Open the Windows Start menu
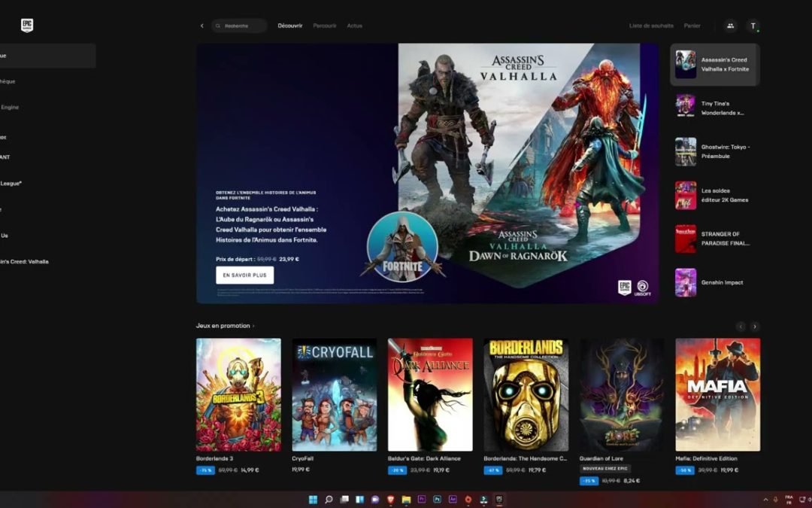The image size is (812, 508). click(x=313, y=499)
